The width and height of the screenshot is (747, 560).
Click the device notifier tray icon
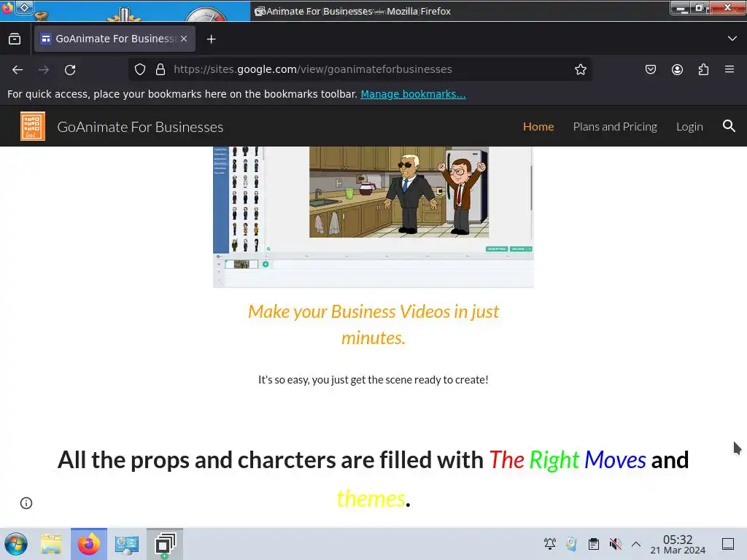point(572,544)
